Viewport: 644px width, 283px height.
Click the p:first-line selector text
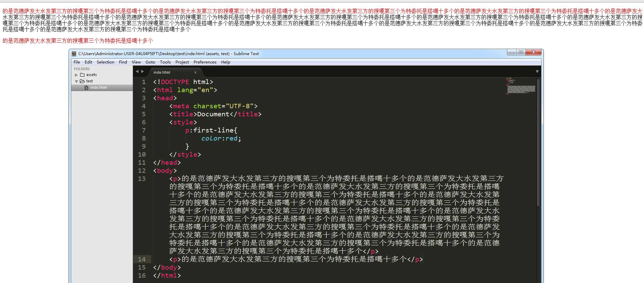pyautogui.click(x=211, y=130)
